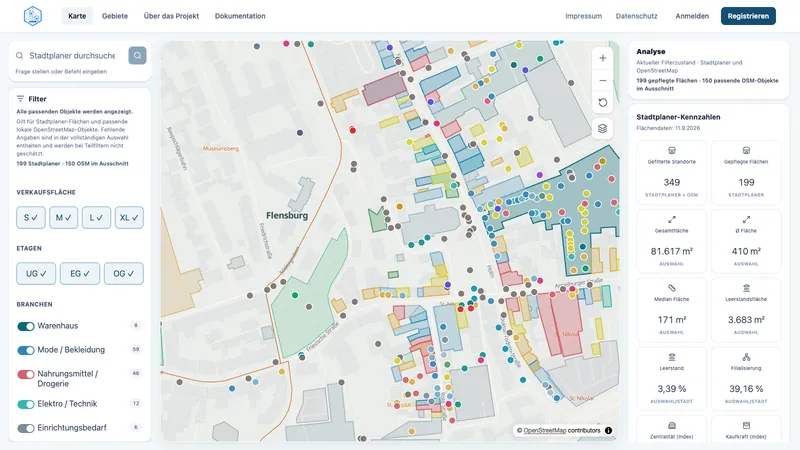Click the 410 m² average area value
The width and height of the screenshot is (800, 450).
coord(746,251)
